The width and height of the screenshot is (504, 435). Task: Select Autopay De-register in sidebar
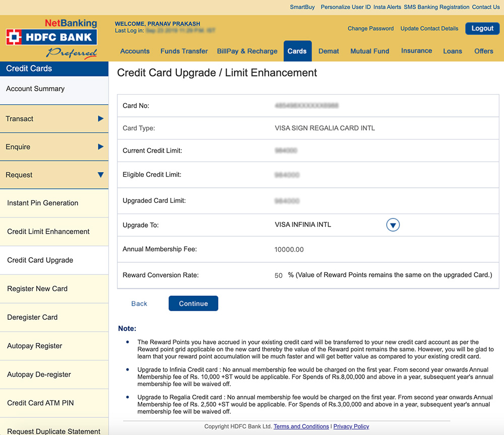pos(54,375)
